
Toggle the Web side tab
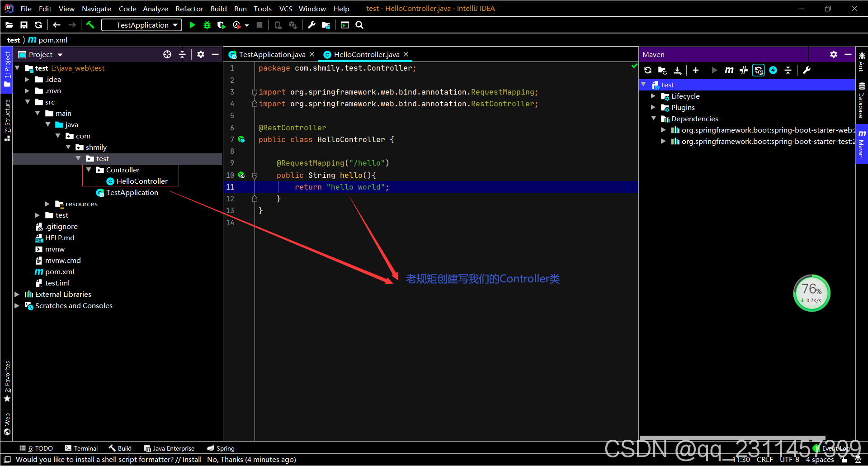7,424
